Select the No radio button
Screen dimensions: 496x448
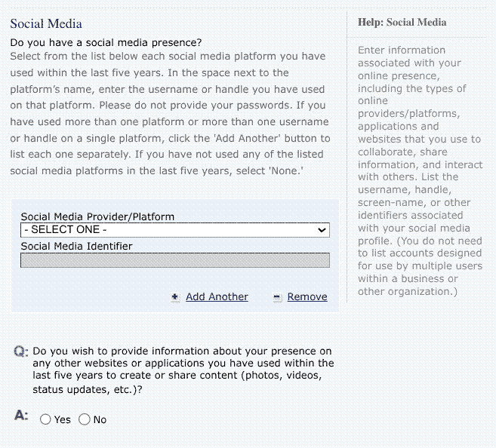[84, 419]
